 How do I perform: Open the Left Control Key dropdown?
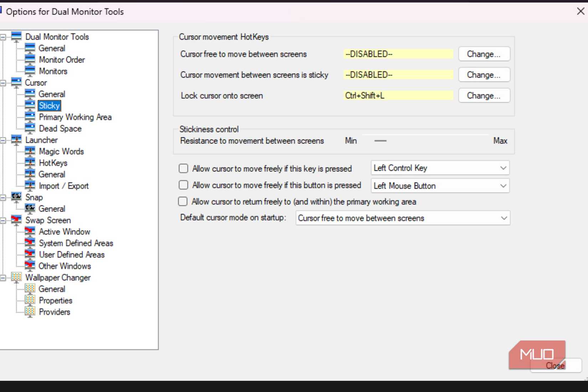[x=503, y=168]
